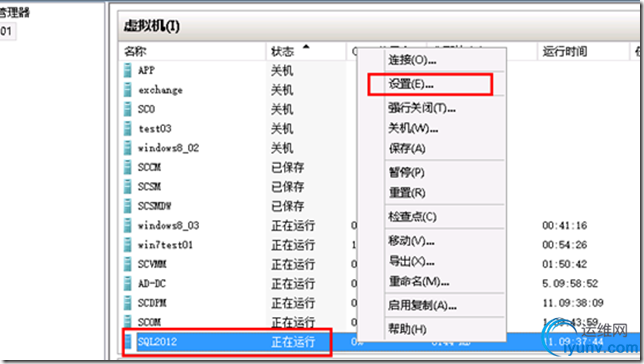The height and width of the screenshot is (364, 644).
Task: Click the sort arrow in 状态 column
Action: [306, 46]
